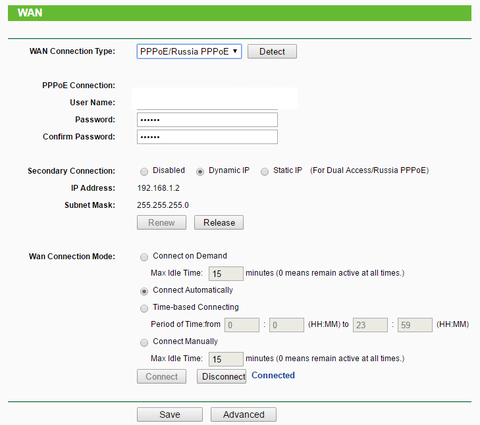Focus the Password input field
The width and height of the screenshot is (480, 425).
207,120
